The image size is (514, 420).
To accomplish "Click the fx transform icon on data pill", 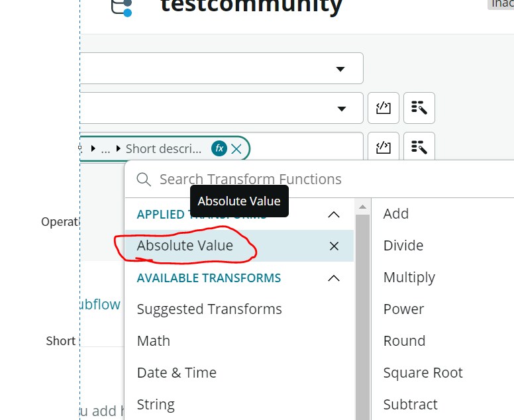I will point(219,148).
